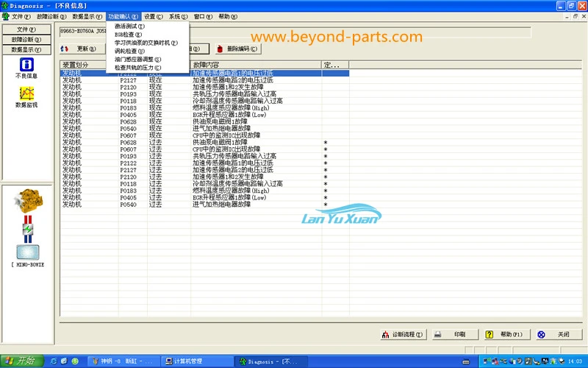
Task: Switch to the 计算机管理 taskbar window
Action: (x=196, y=361)
